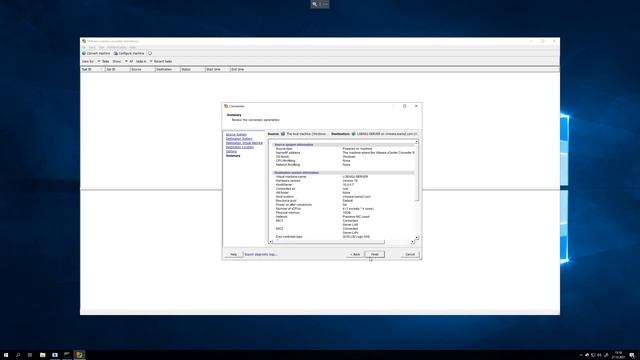Sort by the Status column header
Viewport: 640px width, 360px height.
click(x=193, y=69)
